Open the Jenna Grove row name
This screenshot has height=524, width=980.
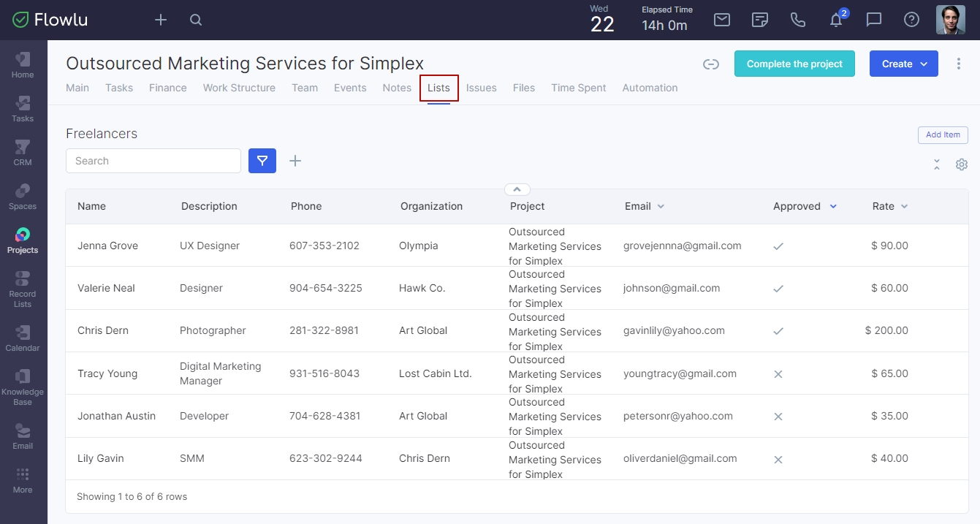click(108, 246)
